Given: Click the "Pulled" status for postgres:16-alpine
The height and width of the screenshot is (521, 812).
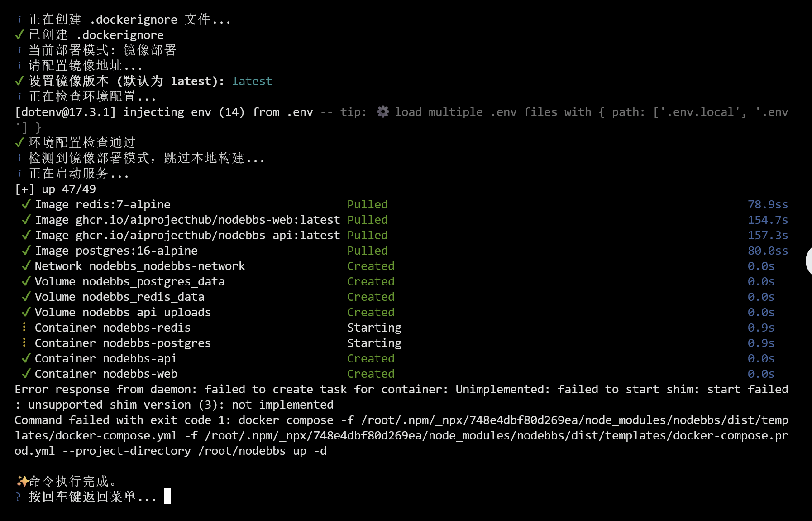Looking at the screenshot, I should [x=367, y=251].
